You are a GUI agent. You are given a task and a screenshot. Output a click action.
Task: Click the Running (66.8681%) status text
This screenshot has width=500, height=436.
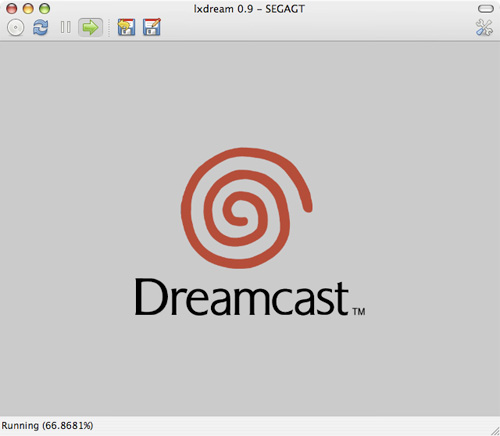click(47, 426)
